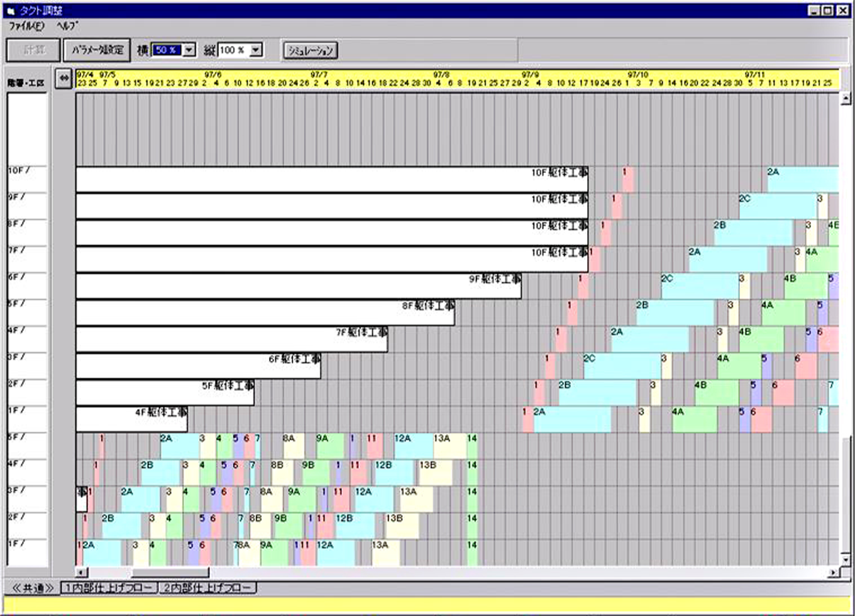Select the 10F躯体工事 bar in the 7F row
The width and height of the screenshot is (855, 616).
[332, 259]
